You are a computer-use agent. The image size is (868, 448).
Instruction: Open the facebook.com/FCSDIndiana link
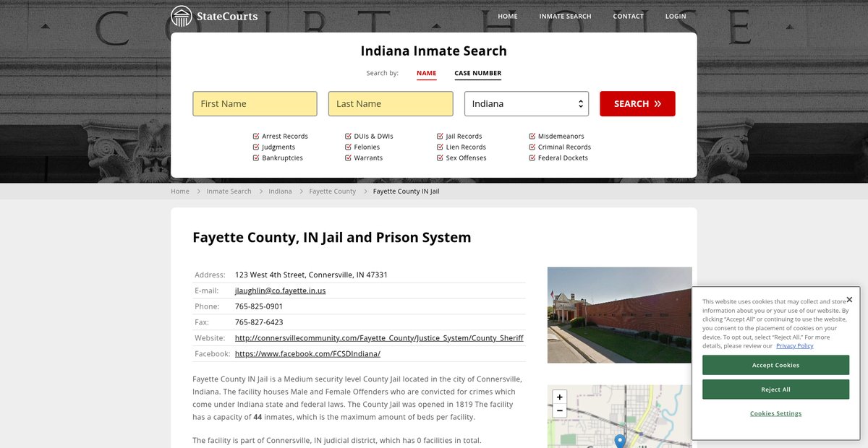307,354
